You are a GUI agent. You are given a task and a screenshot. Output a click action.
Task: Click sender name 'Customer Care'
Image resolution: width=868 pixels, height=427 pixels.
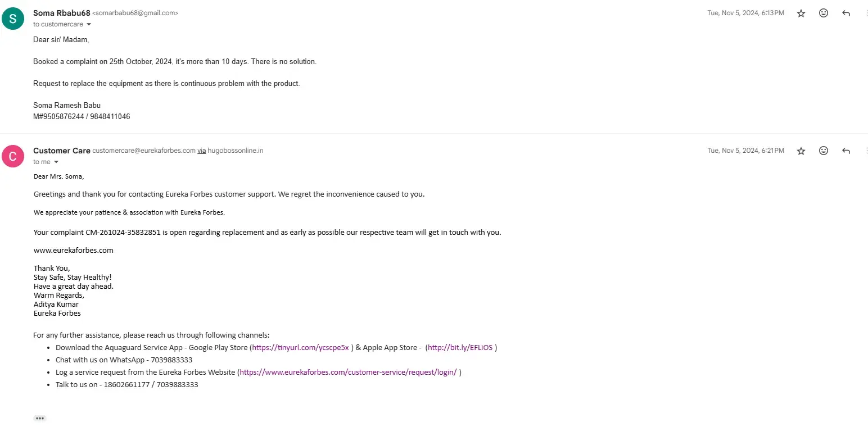coord(62,151)
